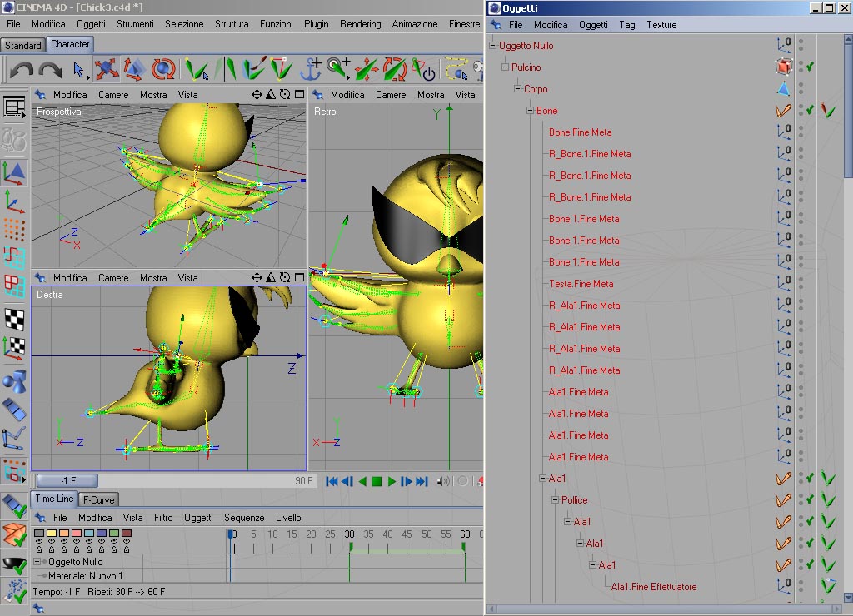Screen dimensions: 853x616
Task: Open the Strumenti menu
Action: click(x=135, y=24)
